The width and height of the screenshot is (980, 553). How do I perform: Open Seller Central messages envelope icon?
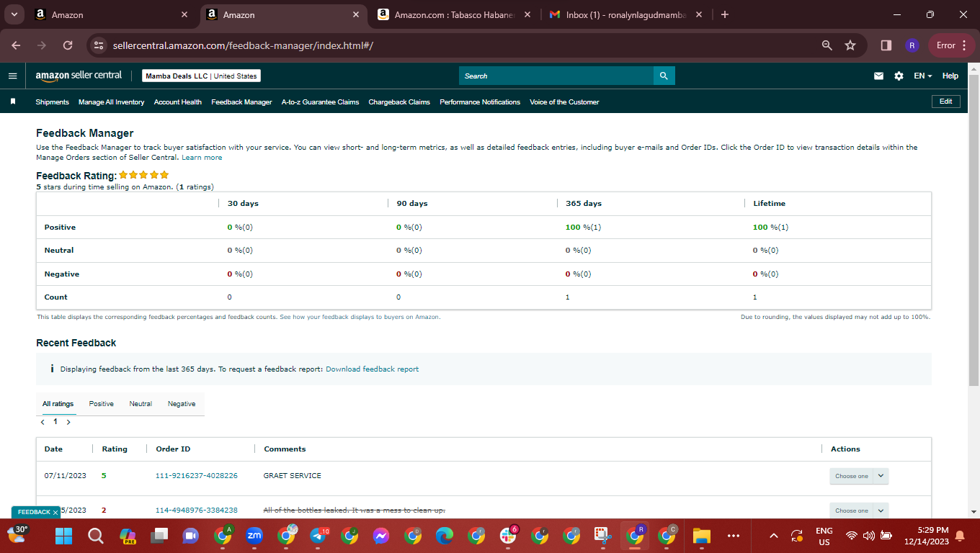click(x=878, y=76)
